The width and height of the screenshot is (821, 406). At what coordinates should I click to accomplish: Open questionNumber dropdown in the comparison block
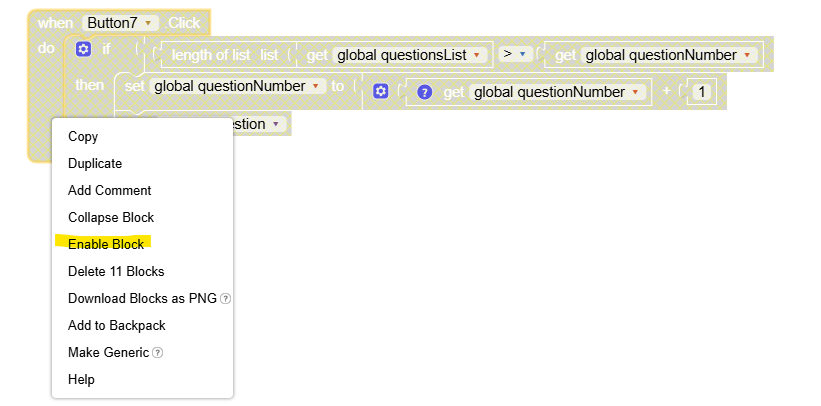(747, 55)
